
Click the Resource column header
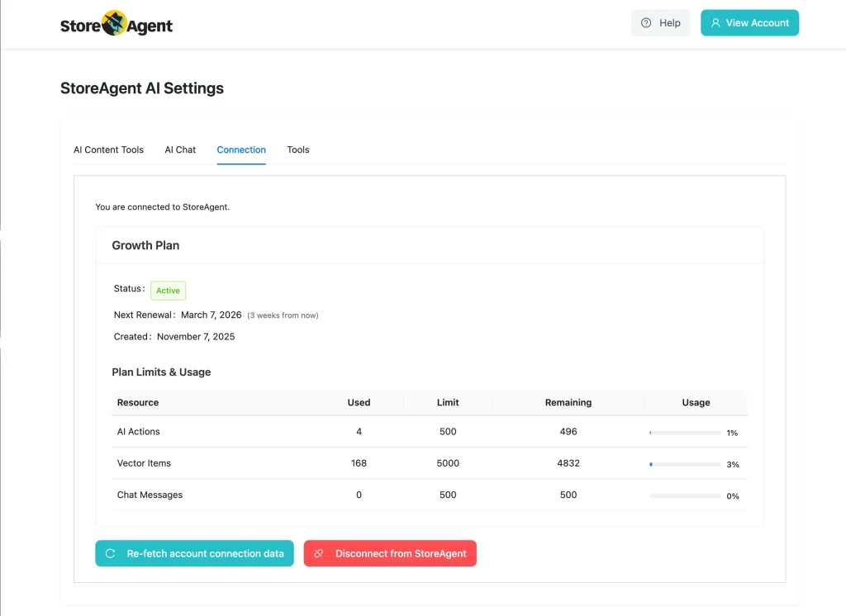pyautogui.click(x=137, y=402)
